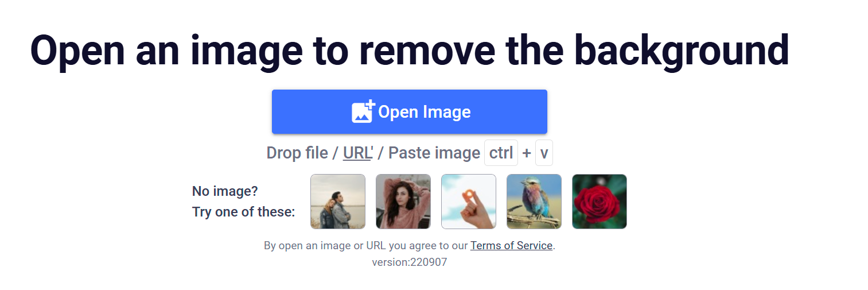Click the 'Open an image to remove' heading
The image size is (868, 290).
click(262, 51)
